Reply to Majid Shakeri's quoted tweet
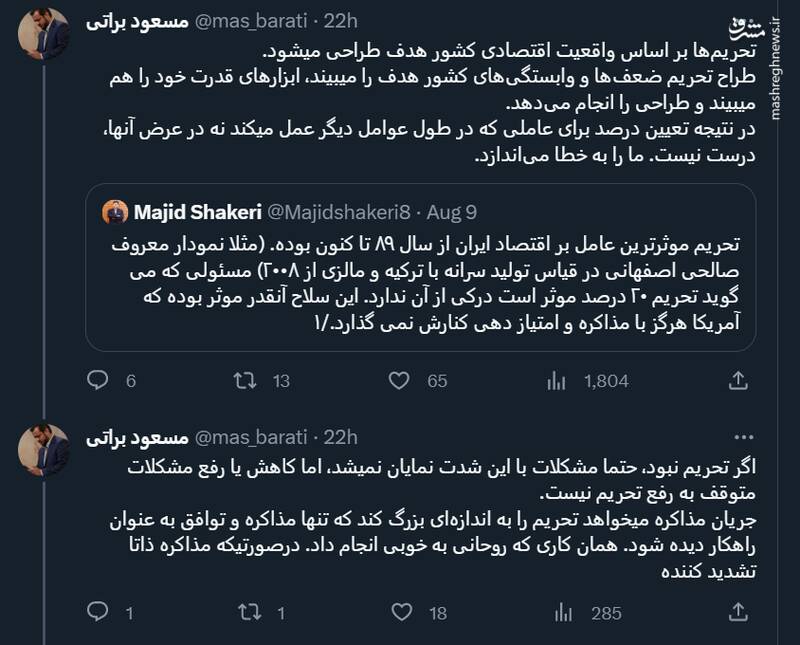The width and height of the screenshot is (800, 645). 97,378
